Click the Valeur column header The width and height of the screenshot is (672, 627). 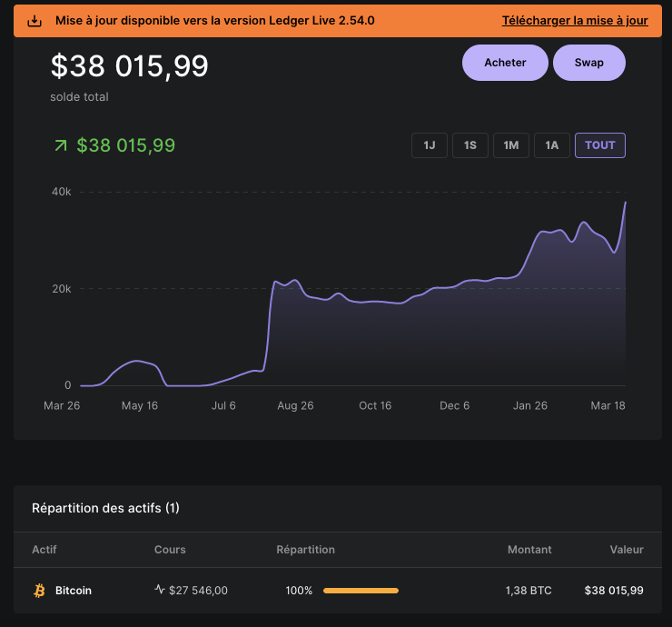click(x=627, y=550)
